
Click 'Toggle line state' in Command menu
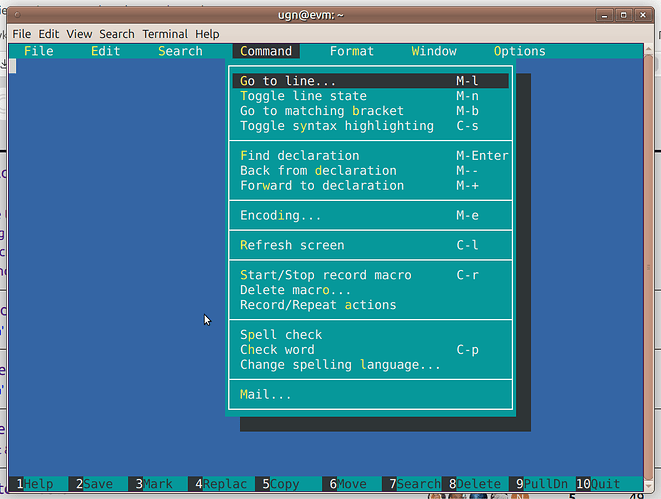pos(303,96)
